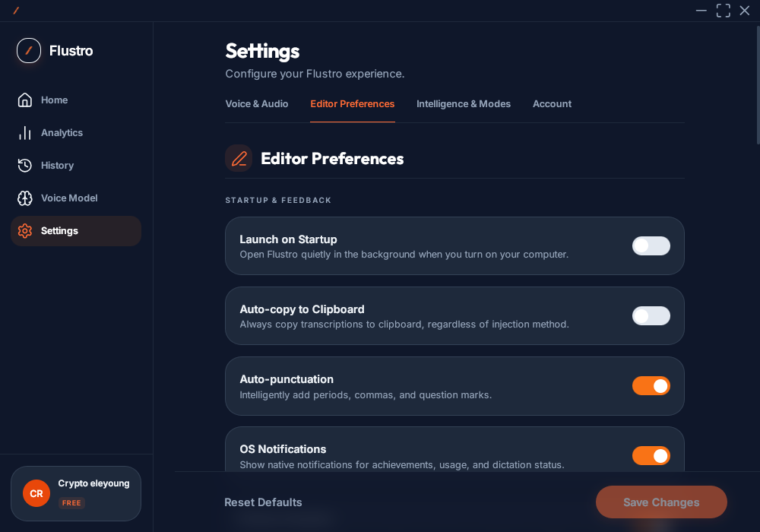This screenshot has width=760, height=532.
Task: Open Voice Model via the brain icon
Action: (x=25, y=198)
